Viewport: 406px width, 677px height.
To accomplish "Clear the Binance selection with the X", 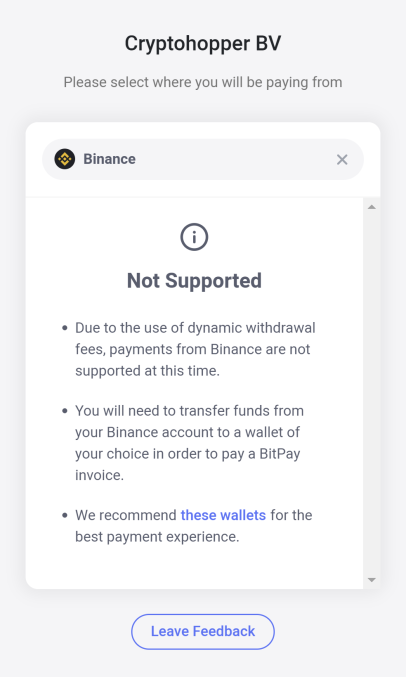I will [342, 160].
